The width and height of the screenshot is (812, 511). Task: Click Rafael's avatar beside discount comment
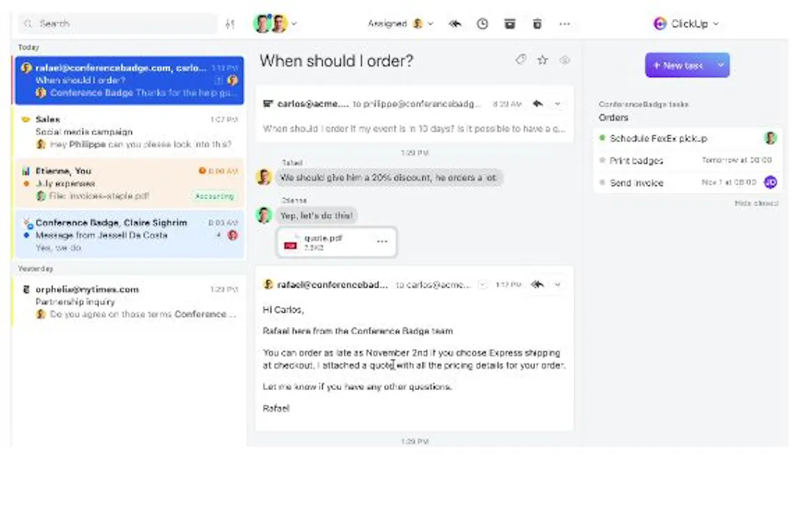pos(263,177)
